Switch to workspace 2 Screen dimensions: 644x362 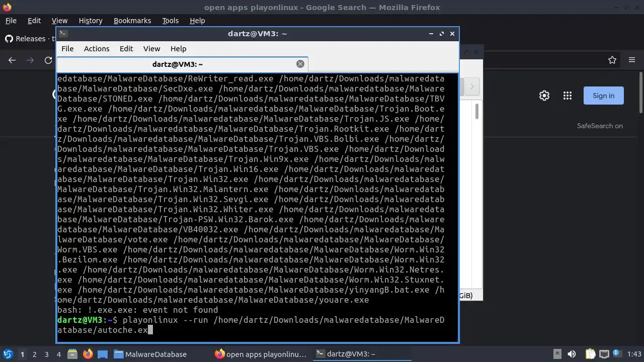[x=34, y=354]
